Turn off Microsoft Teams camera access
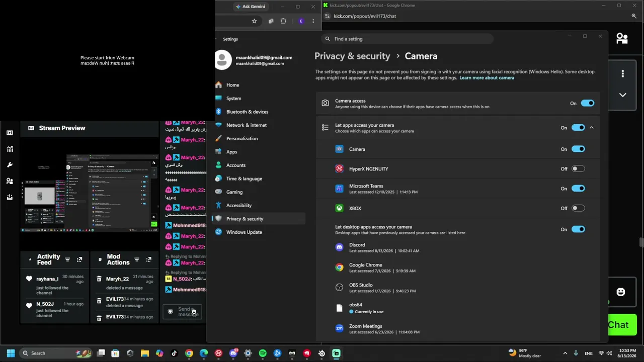Viewport: 644px width, 362px height. (x=578, y=189)
